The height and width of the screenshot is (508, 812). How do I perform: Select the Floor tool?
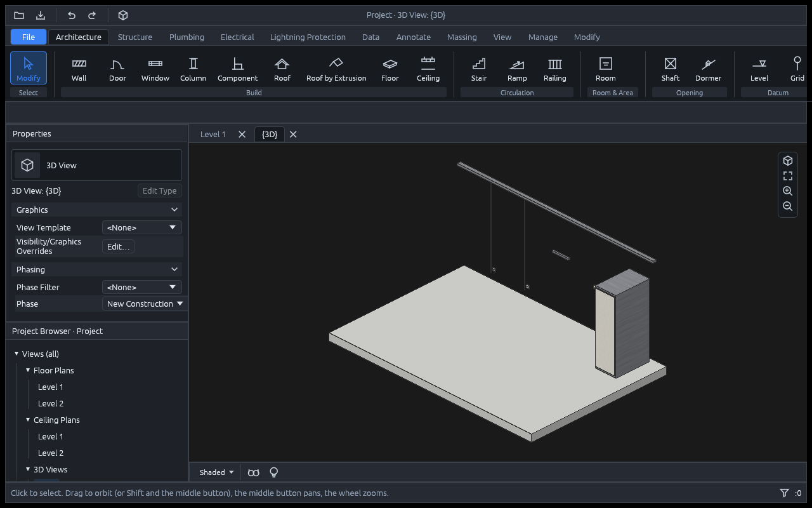coord(390,69)
